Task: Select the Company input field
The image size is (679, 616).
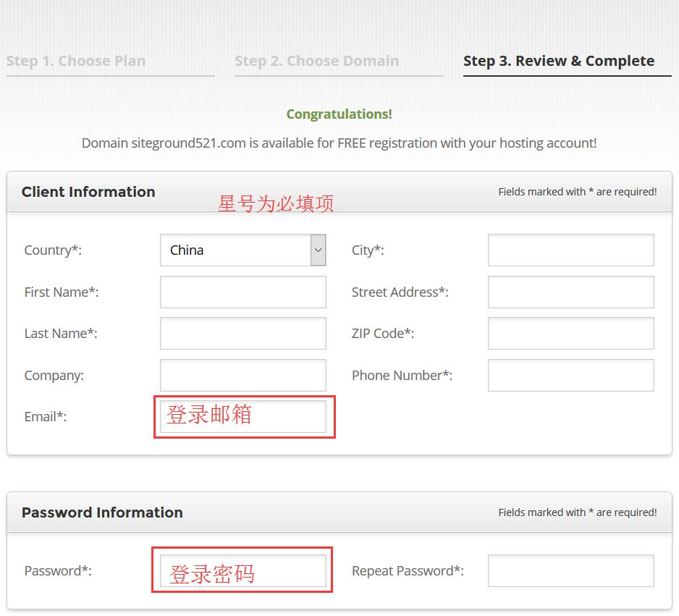Action: point(242,376)
